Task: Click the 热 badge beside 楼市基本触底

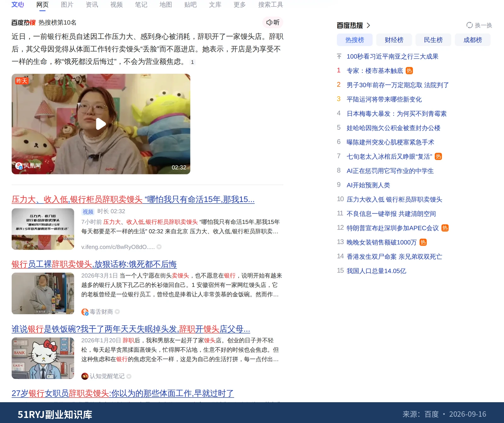Action: [x=409, y=71]
